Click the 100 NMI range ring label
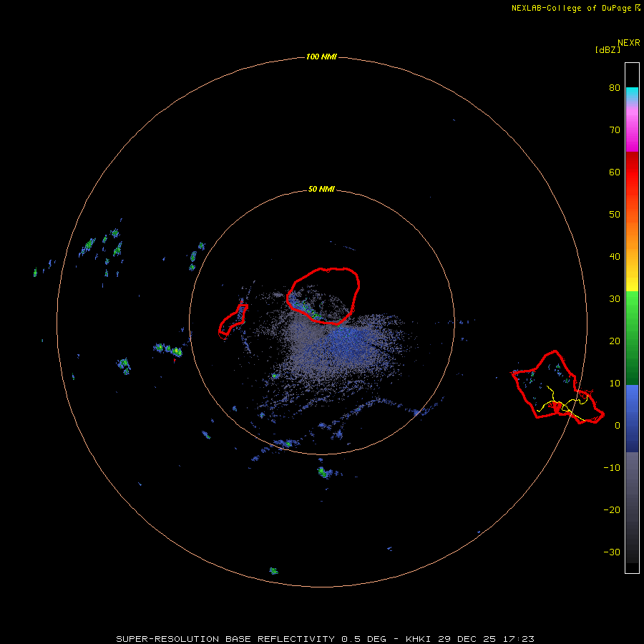The width and height of the screenshot is (644, 644). coord(321,57)
